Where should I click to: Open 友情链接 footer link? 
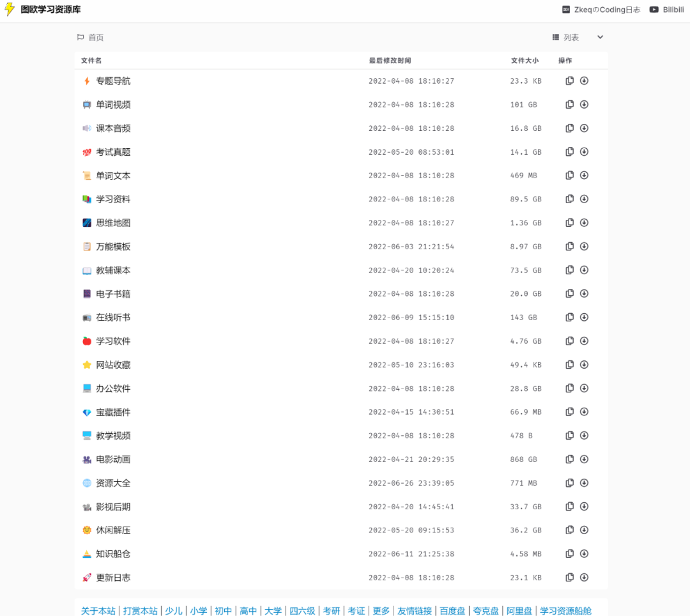point(415,611)
